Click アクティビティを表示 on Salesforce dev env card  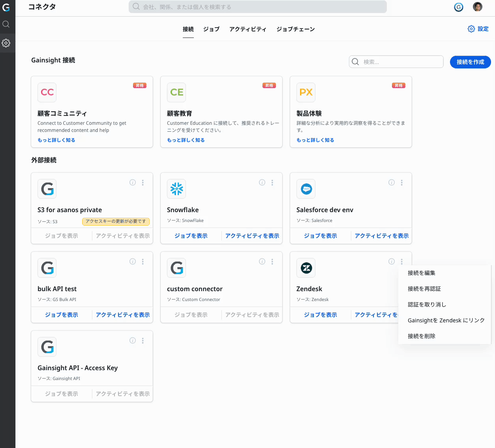(382, 236)
